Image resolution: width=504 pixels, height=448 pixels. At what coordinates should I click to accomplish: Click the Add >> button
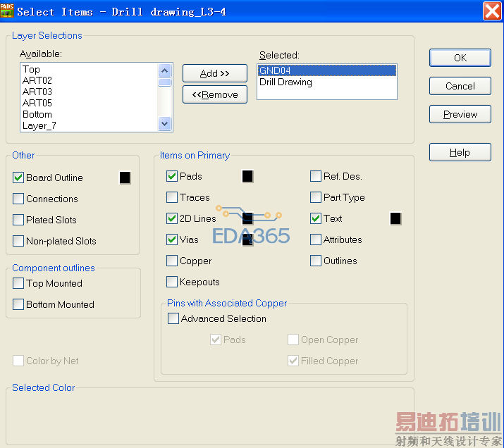coord(215,73)
